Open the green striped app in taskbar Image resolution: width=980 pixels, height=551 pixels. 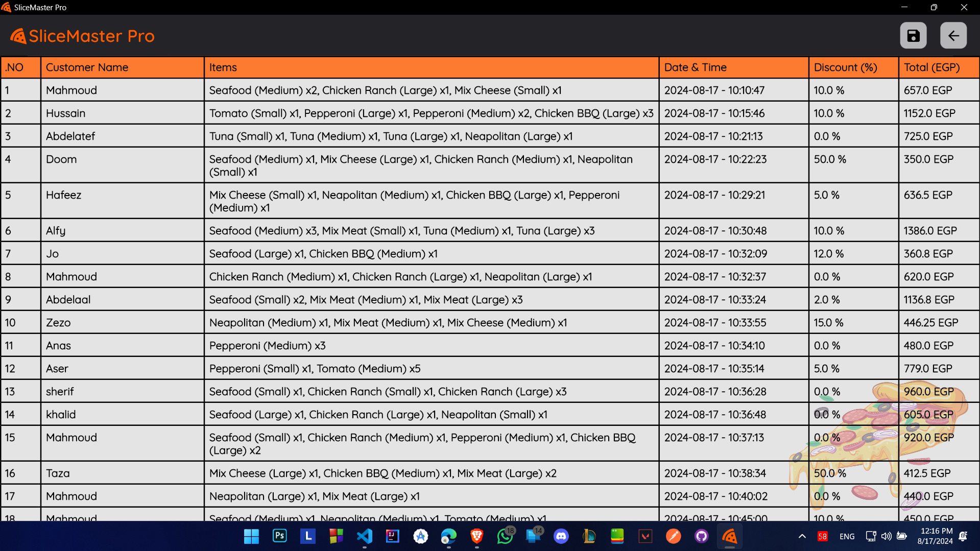(617, 536)
